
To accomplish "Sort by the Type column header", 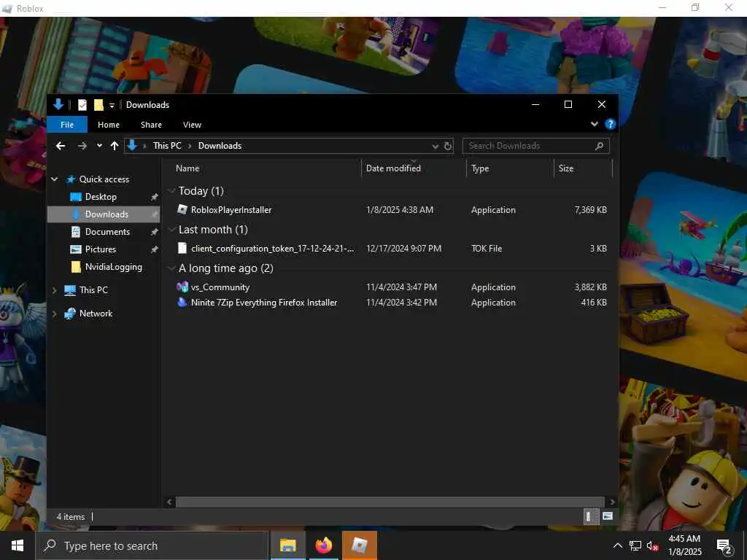I will click(480, 168).
